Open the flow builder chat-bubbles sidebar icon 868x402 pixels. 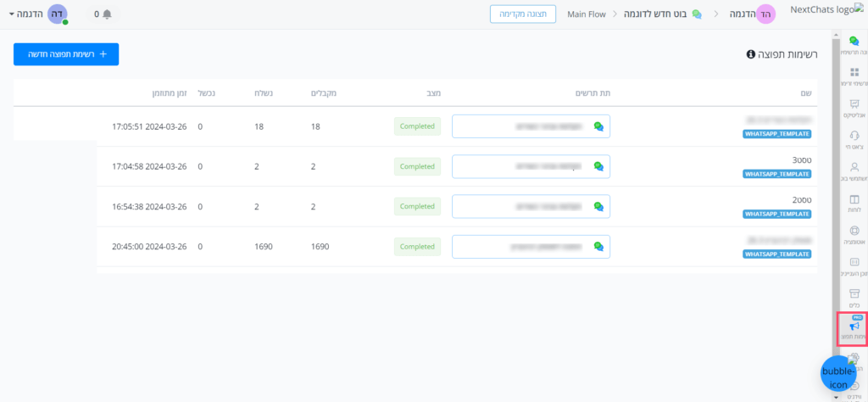pyautogui.click(x=854, y=41)
